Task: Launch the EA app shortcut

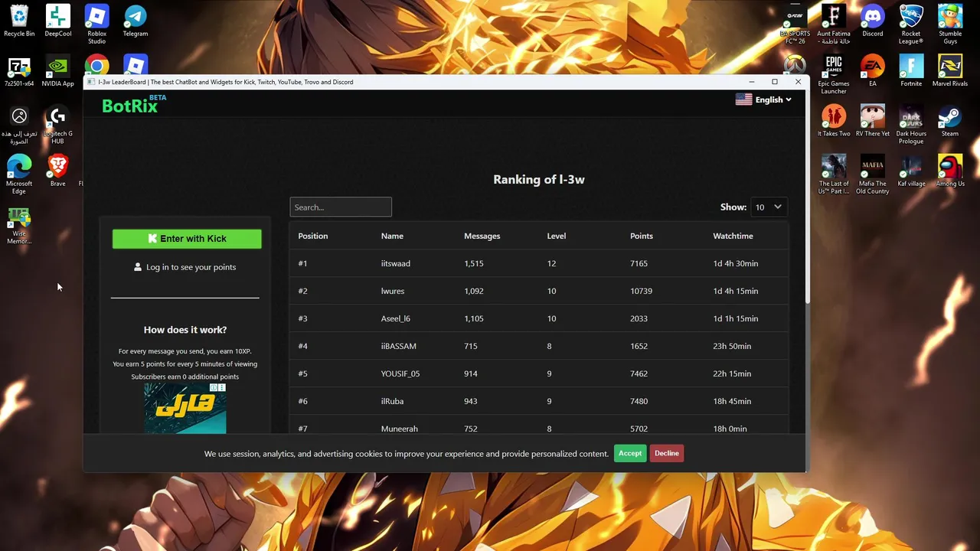Action: 872,71
